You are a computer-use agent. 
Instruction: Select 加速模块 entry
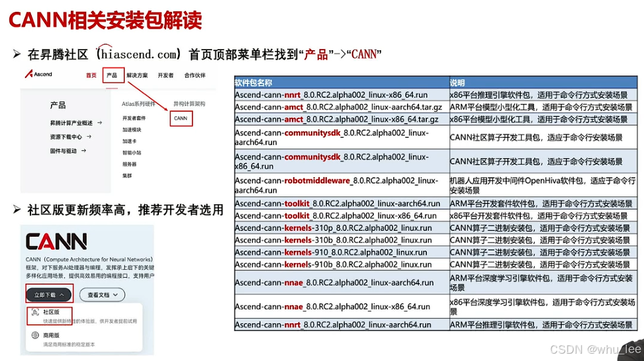(x=132, y=130)
